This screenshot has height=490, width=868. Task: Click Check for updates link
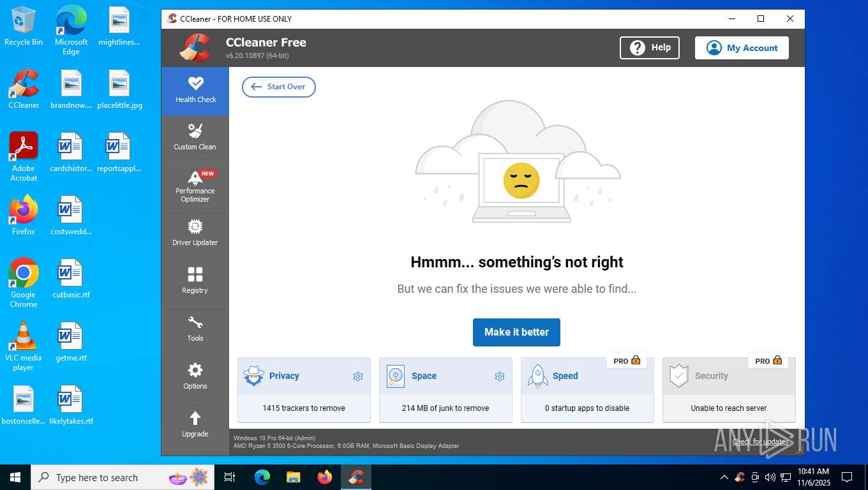[760, 442]
